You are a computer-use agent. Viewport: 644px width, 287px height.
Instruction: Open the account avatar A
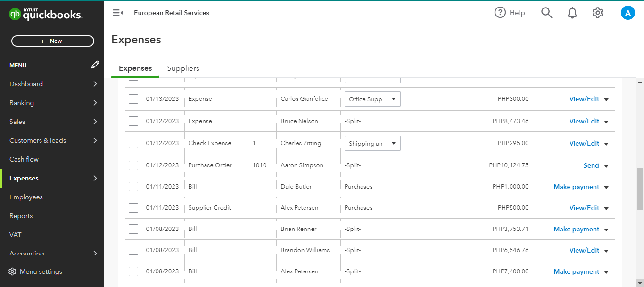coord(627,13)
